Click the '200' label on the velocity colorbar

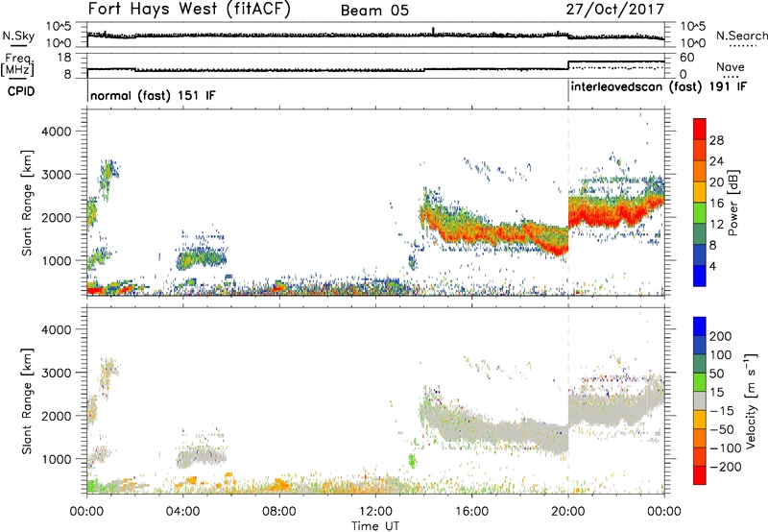click(x=721, y=336)
